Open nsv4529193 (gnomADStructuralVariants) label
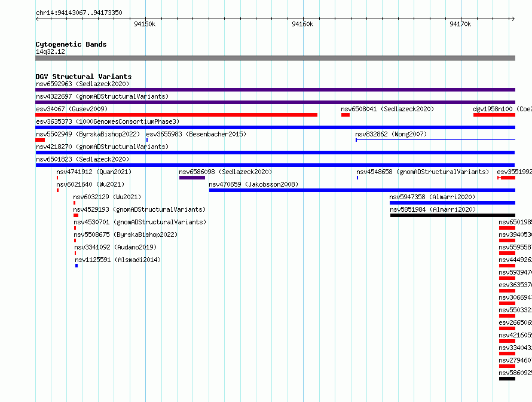Image resolution: width=532 pixels, height=402 pixels. 139,209
